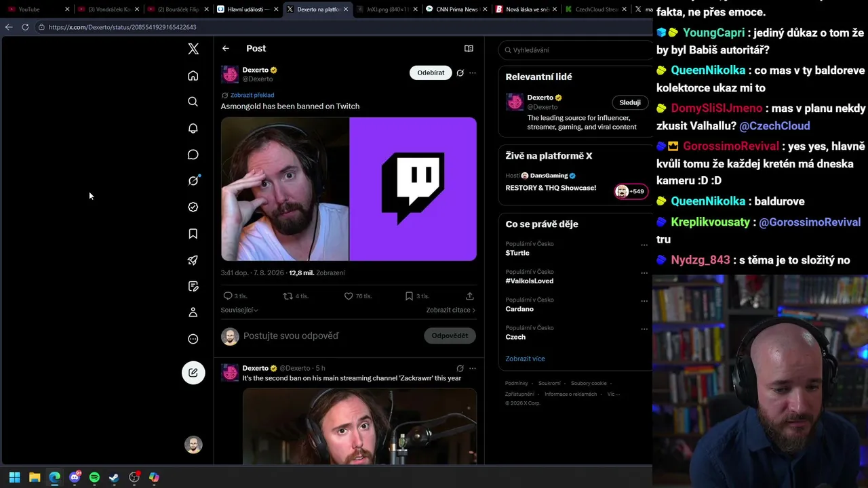Open the Asmongold Twitch ban image
This screenshot has width=868, height=488.
pos(349,189)
